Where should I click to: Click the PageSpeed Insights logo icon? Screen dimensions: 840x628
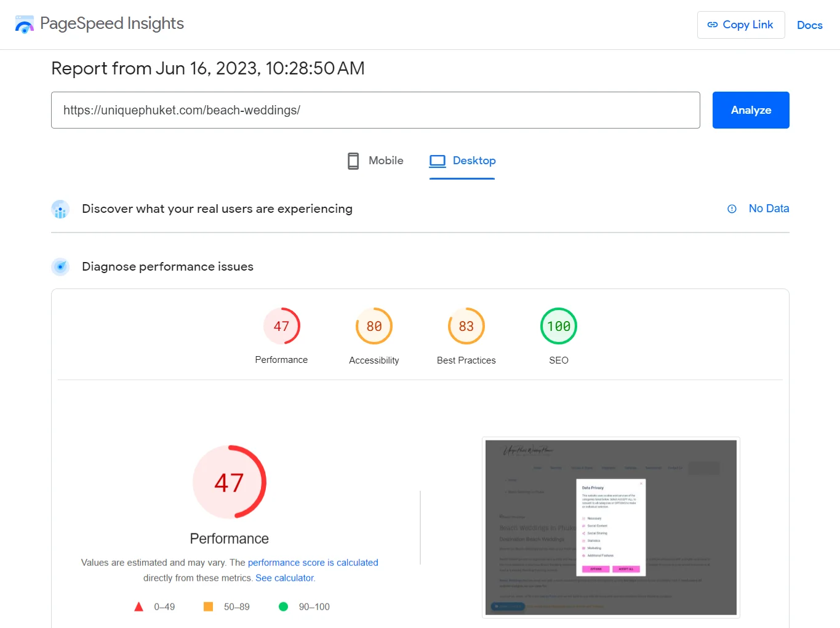[25, 25]
